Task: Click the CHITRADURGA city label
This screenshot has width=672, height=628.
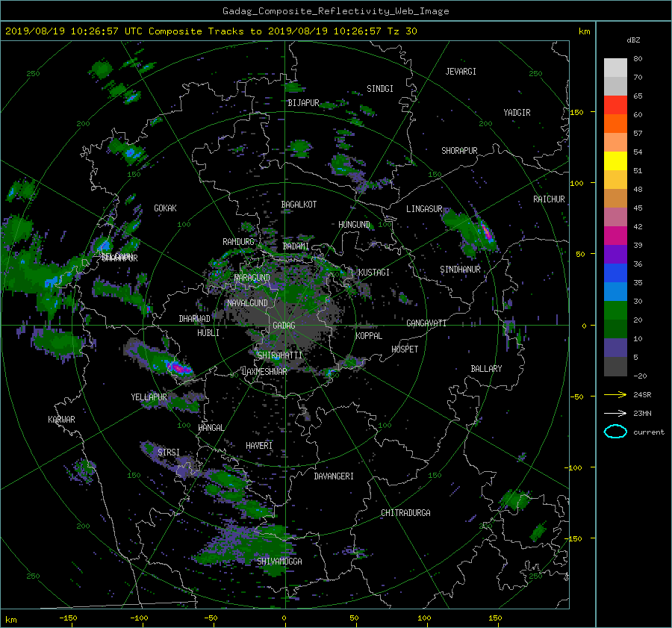Action: click(405, 513)
